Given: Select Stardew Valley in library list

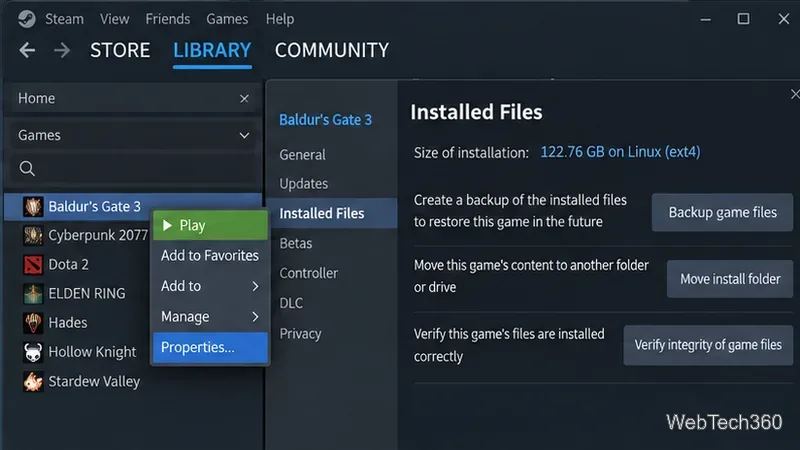Looking at the screenshot, I should pyautogui.click(x=94, y=382).
